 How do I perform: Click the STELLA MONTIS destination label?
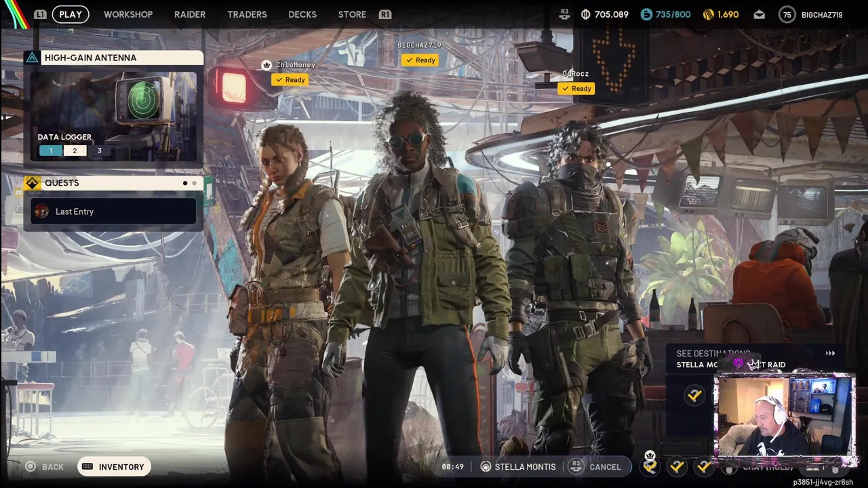coord(525,466)
